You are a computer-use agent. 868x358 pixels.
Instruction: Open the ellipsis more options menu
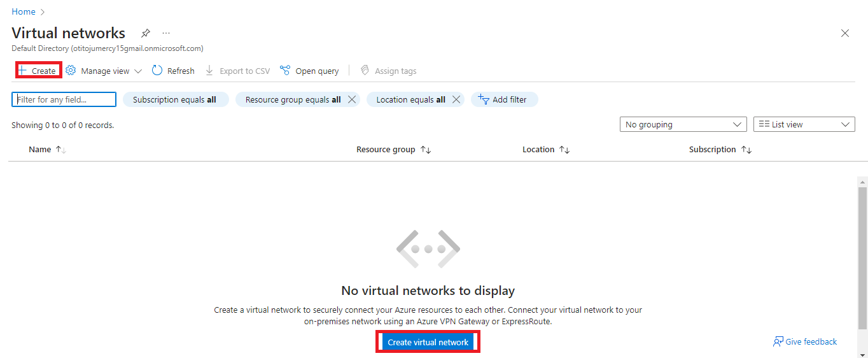(166, 33)
